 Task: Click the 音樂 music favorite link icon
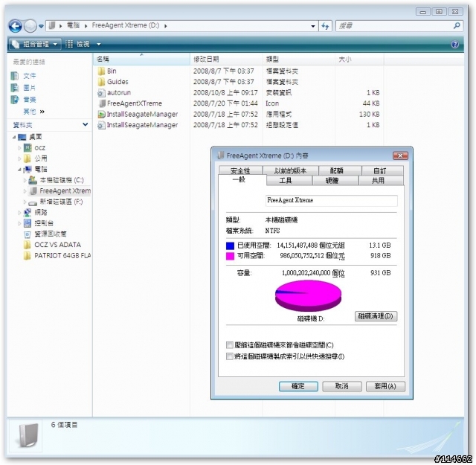(x=15, y=100)
